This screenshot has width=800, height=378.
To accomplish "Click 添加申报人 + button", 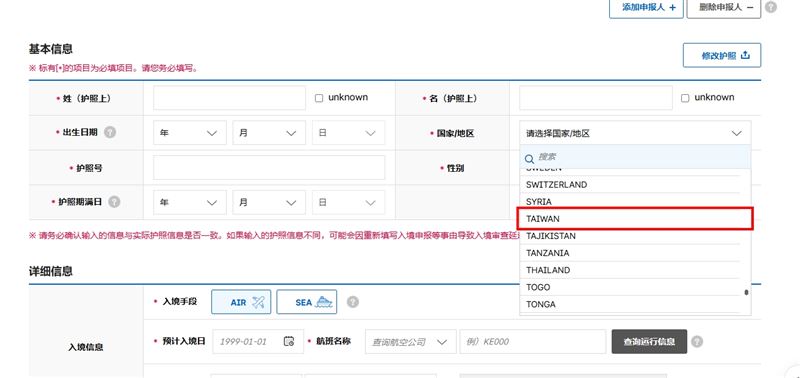I will (646, 7).
